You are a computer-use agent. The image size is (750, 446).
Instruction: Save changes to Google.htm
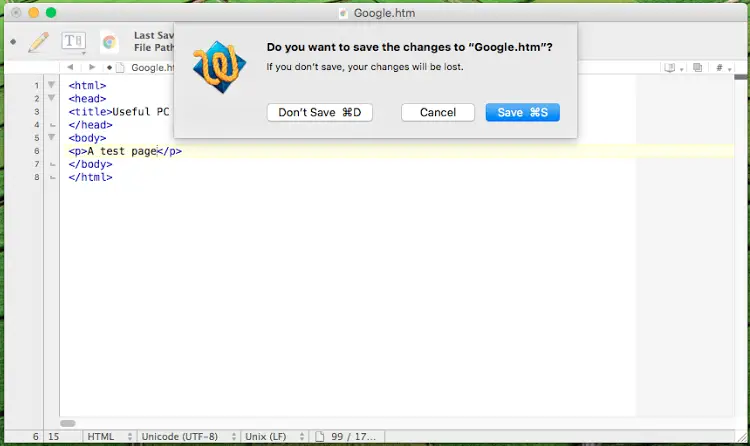pyautogui.click(x=522, y=112)
